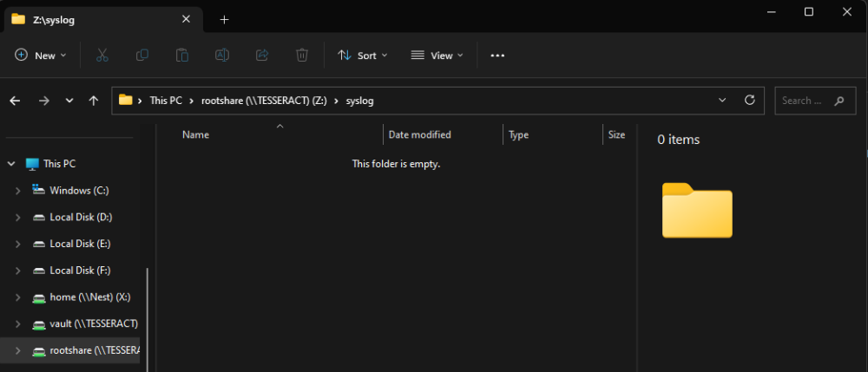Expand the Windows (C:) tree node
Image resolution: width=868 pixels, height=372 pixels.
point(18,190)
